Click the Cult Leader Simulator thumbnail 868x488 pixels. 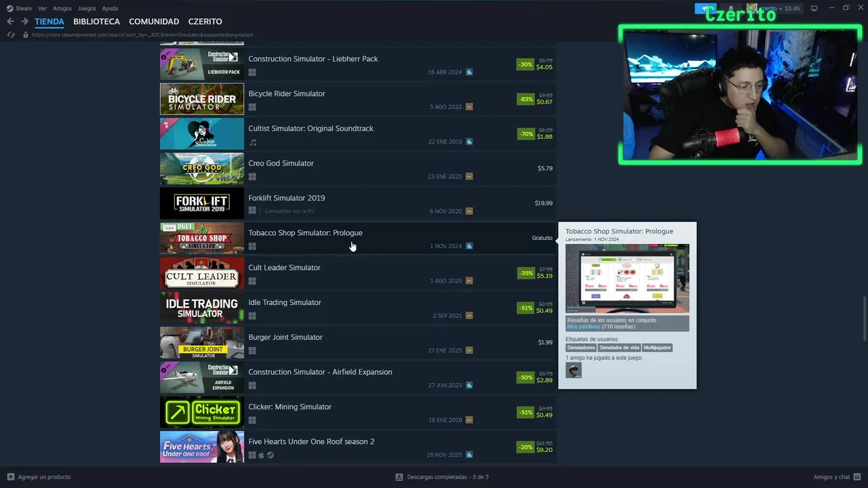(202, 274)
